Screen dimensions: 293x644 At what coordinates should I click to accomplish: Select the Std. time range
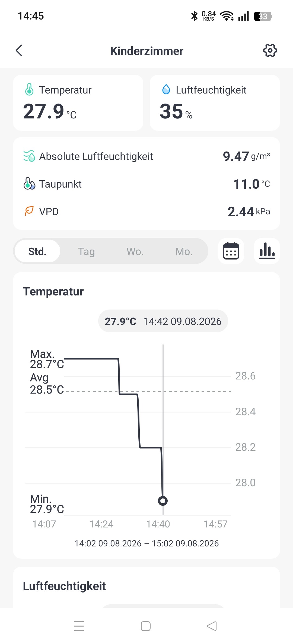tap(37, 251)
